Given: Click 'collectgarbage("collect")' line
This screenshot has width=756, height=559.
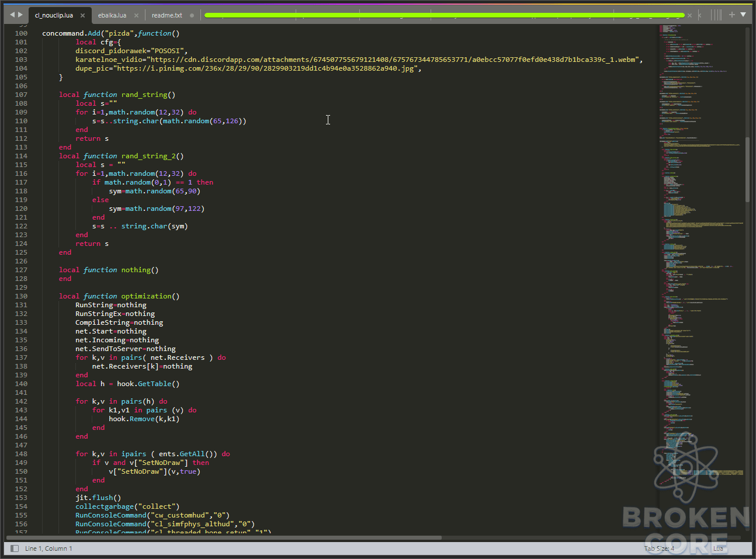Looking at the screenshot, I should click(127, 506).
